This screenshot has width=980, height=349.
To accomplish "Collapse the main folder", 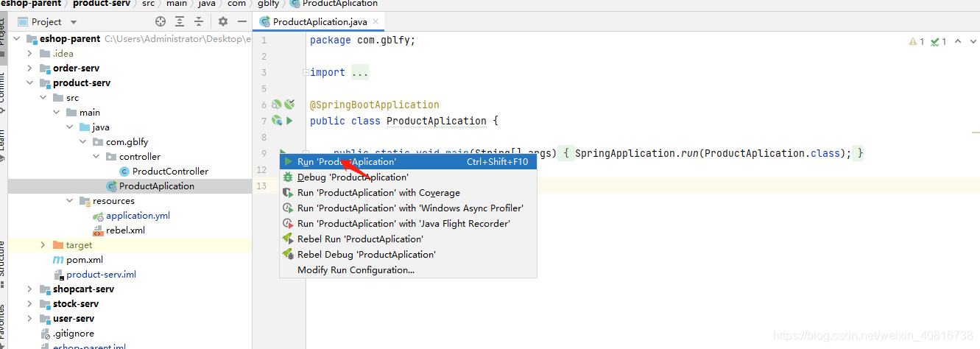I will [56, 113].
